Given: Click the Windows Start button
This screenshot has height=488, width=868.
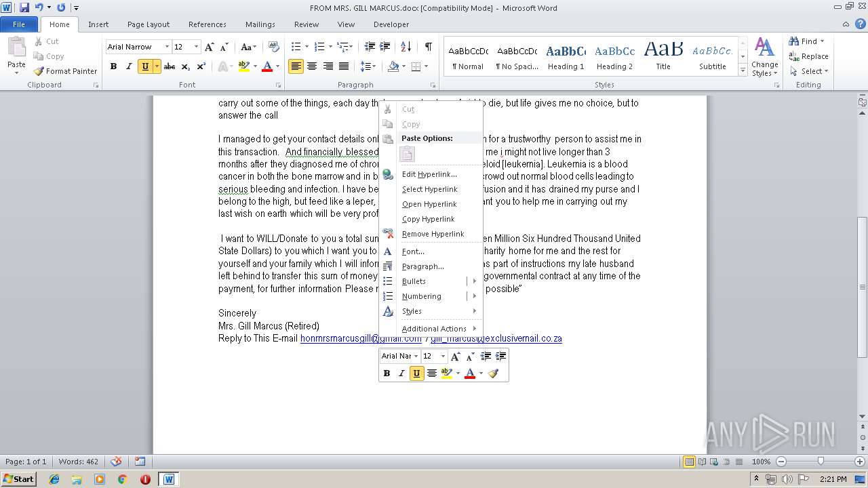Looking at the screenshot, I should point(18,479).
